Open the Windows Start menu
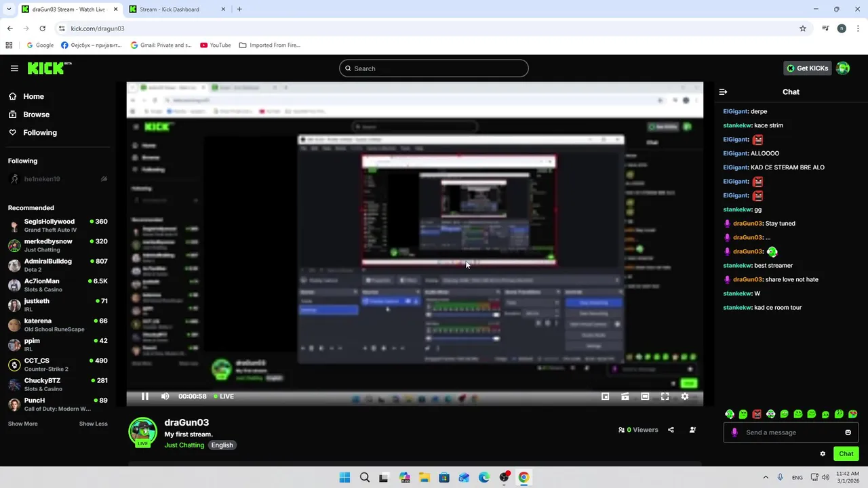This screenshot has height=488, width=868. coord(344,477)
